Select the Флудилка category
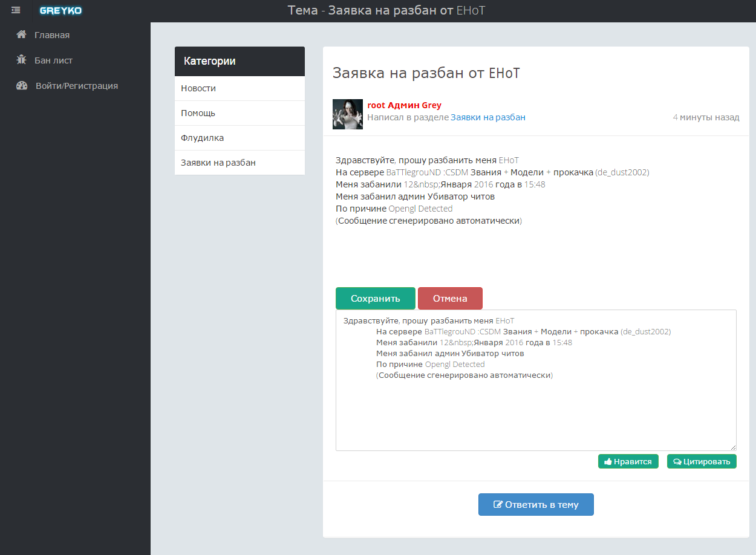The width and height of the screenshot is (756, 555). tap(240, 138)
